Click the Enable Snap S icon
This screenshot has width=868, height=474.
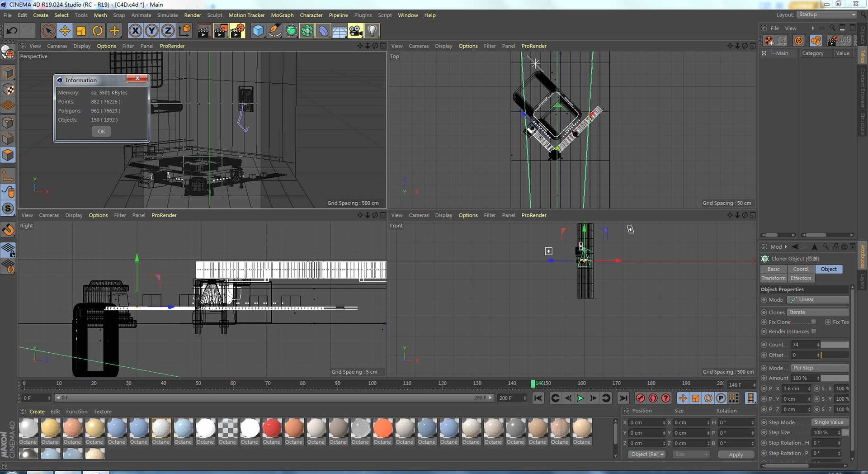tap(8, 209)
